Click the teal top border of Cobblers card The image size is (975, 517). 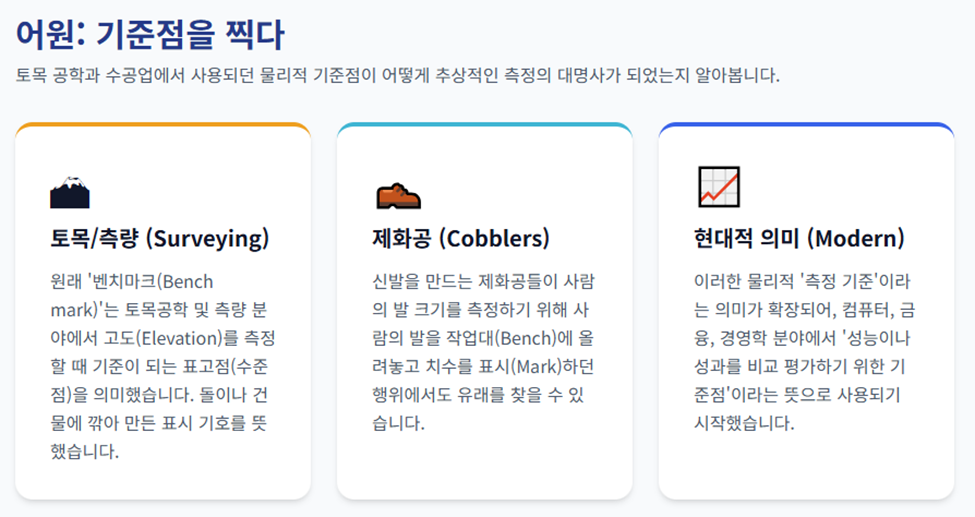[x=484, y=124]
